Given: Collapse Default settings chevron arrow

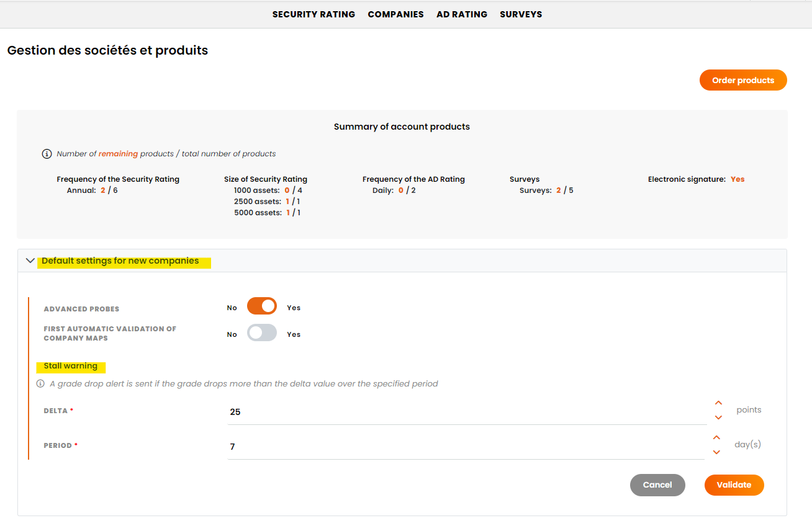Looking at the screenshot, I should tap(30, 261).
